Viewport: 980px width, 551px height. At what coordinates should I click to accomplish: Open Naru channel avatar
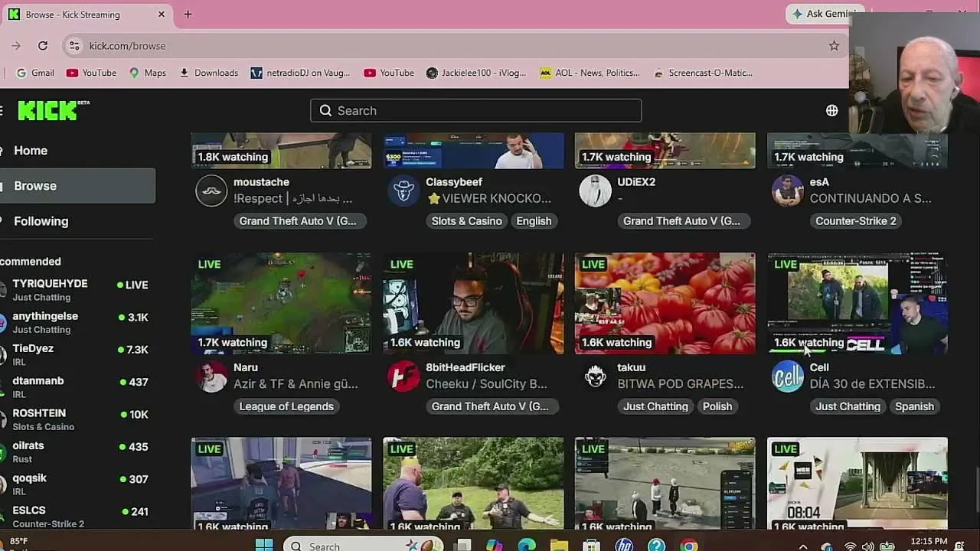coord(211,376)
